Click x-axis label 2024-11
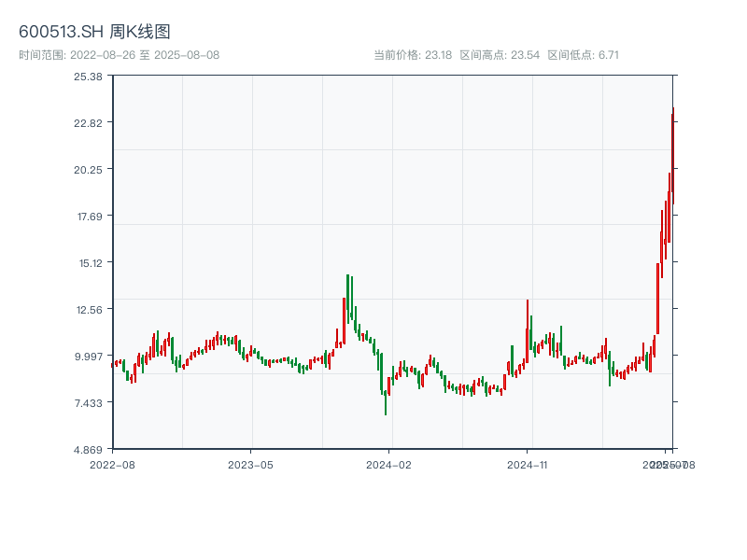 pyautogui.click(x=528, y=465)
